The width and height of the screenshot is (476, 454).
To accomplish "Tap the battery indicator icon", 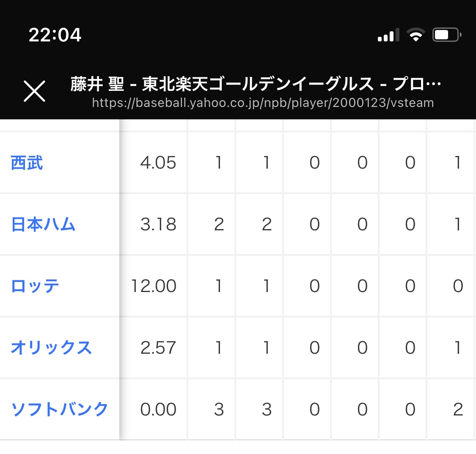I will click(x=447, y=35).
